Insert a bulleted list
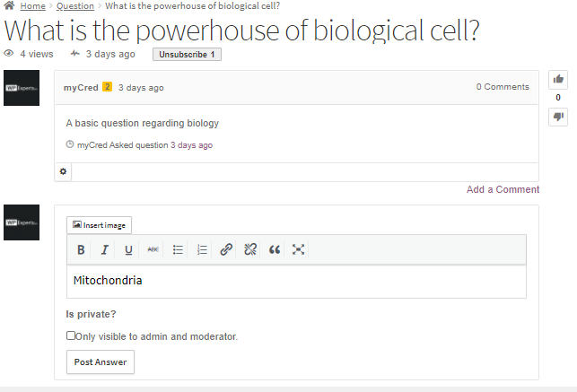 pos(178,249)
